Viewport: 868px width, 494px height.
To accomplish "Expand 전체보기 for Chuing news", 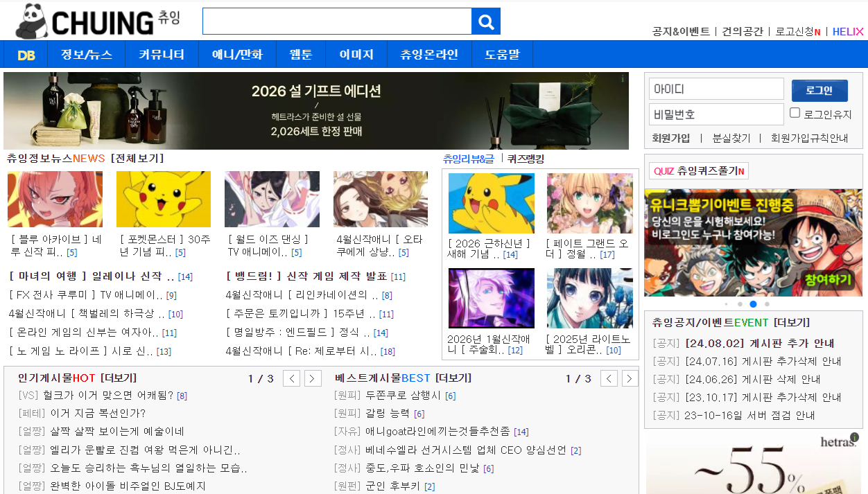I will [137, 159].
